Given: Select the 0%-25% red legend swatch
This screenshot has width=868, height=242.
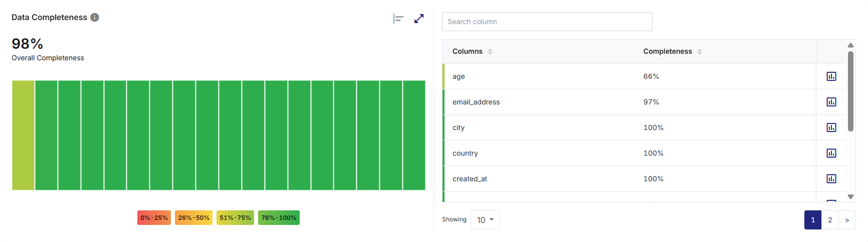Looking at the screenshot, I should pos(154,217).
